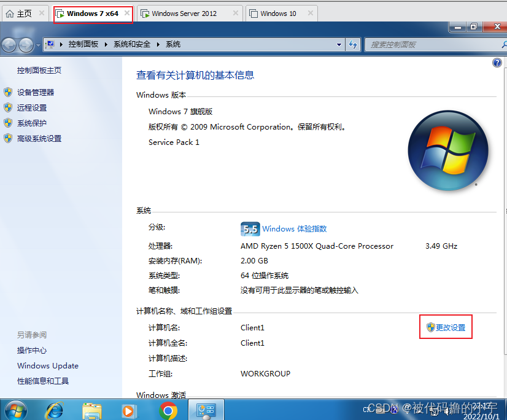Click the 5.5 experience index score badge
The image size is (507, 420).
tap(250, 229)
